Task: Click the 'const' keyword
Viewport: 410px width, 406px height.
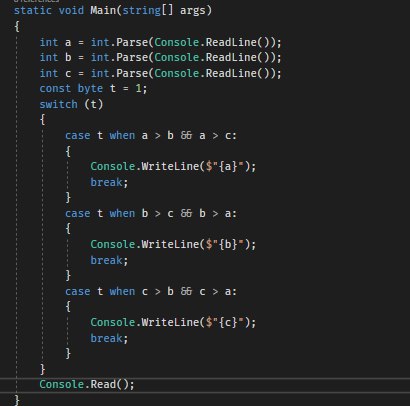Action: point(55,89)
